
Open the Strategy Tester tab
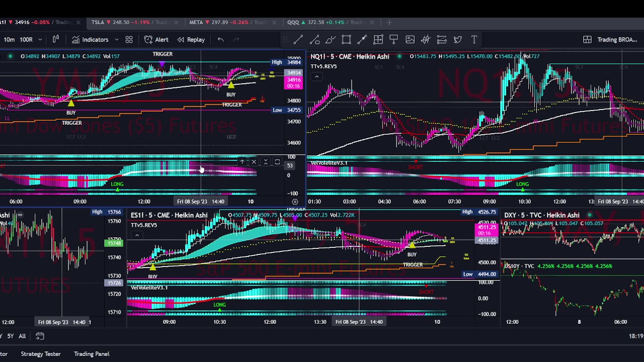tap(41, 354)
